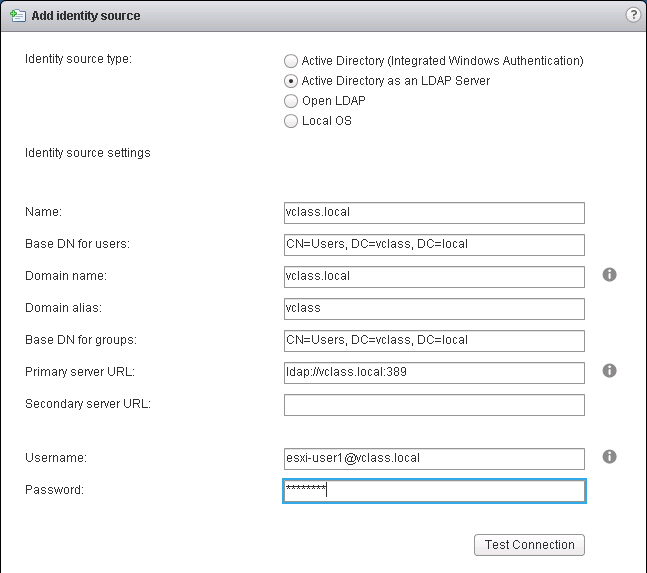Screen dimensions: 647x573
Task: Click the info icon beside Username
Action: click(610, 457)
